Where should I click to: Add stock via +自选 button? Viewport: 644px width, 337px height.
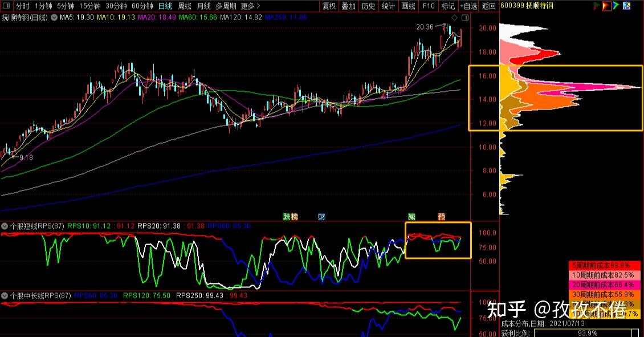tap(468, 6)
